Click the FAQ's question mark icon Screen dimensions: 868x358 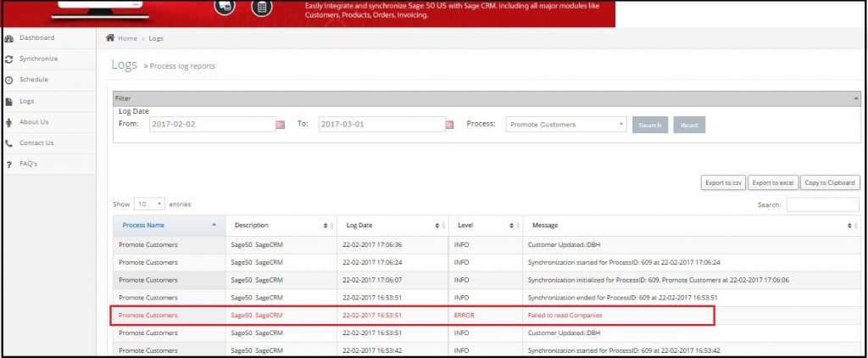[8, 165]
